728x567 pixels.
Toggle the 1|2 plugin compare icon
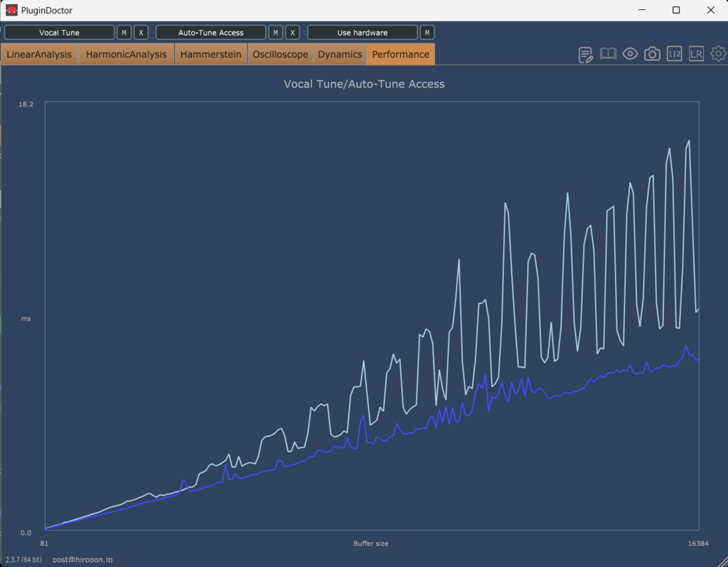point(674,54)
